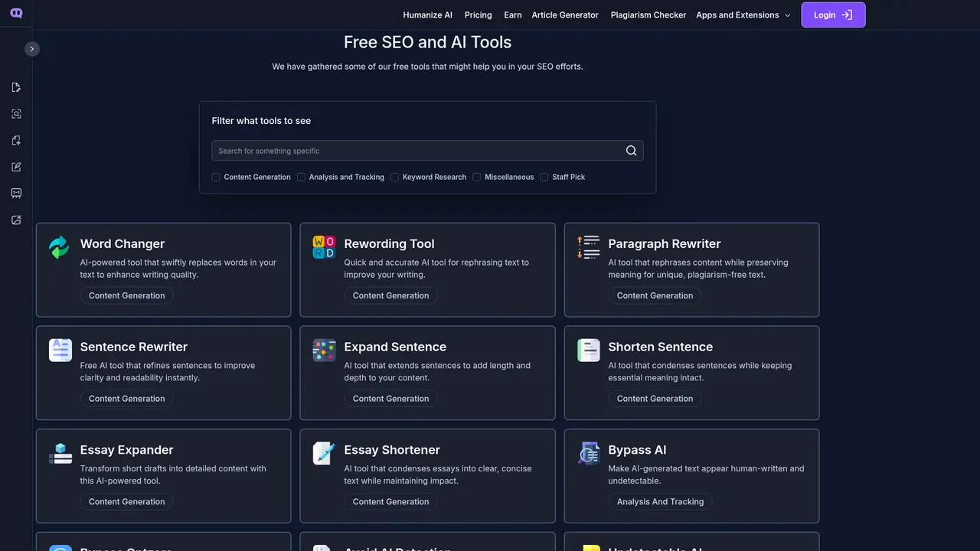
Task: Click Content Generation tag on Essay Expander
Action: pyautogui.click(x=127, y=502)
